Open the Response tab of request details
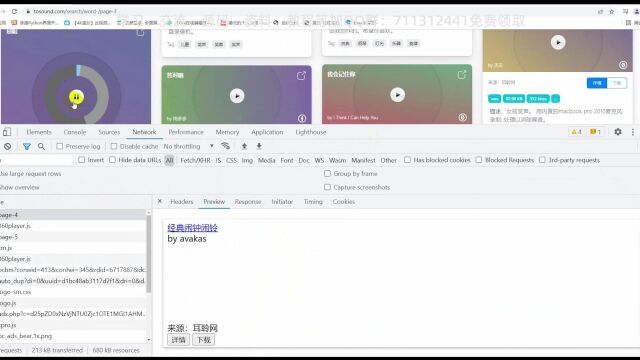This screenshot has height=360, width=640. click(x=248, y=202)
